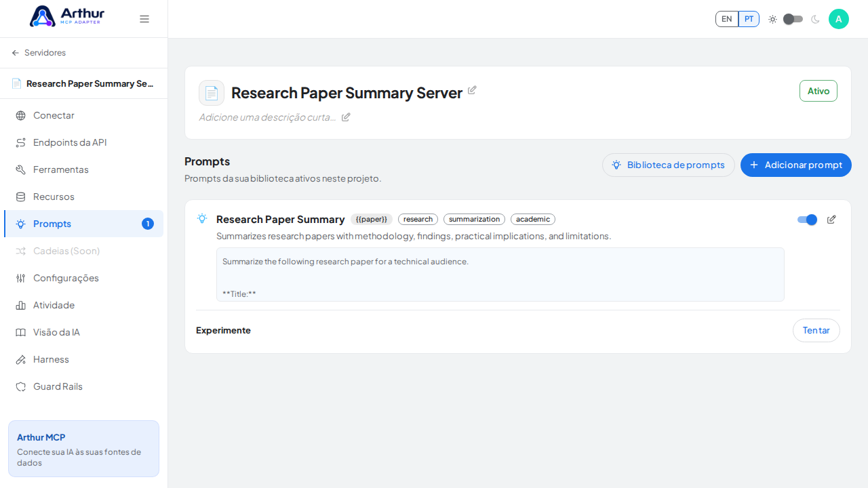
Task: Click the document icon in the sidebar server name
Action: pos(16,84)
